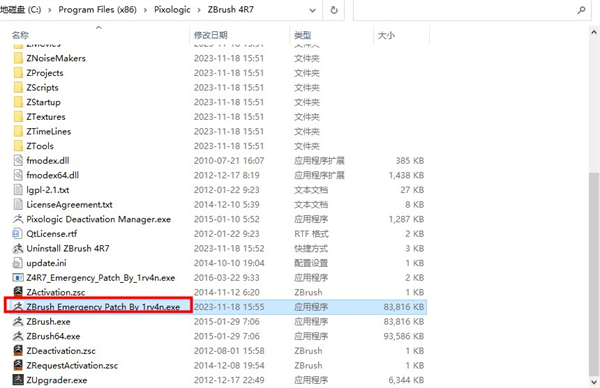Expand chevron after Pixologic in path
Viewport: 600px width, 388px height.
(x=199, y=10)
